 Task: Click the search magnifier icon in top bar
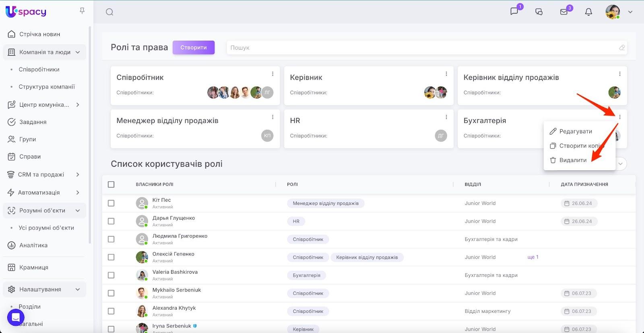tap(109, 12)
